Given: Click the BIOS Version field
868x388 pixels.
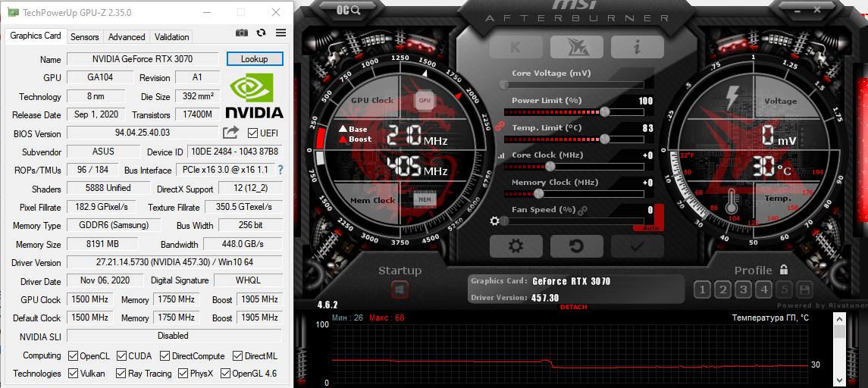Looking at the screenshot, I should coord(143,133).
